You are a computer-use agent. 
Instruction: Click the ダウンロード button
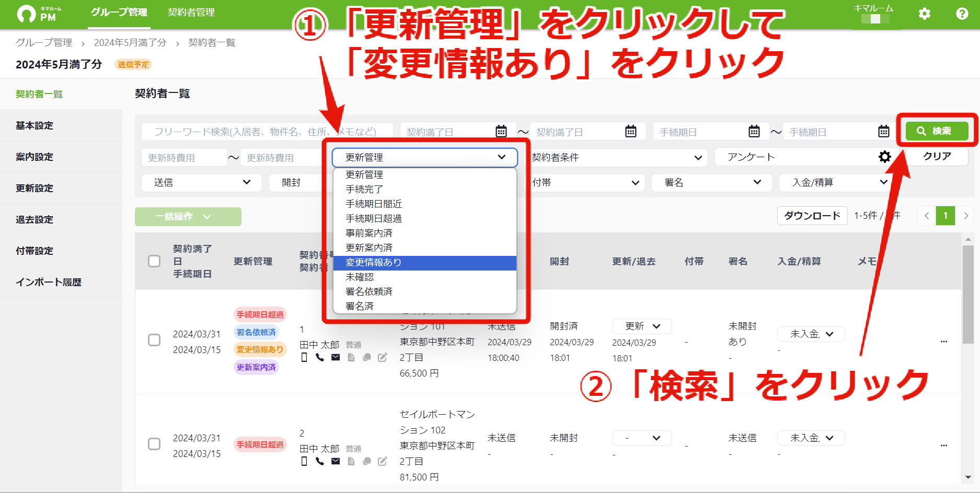pos(812,216)
